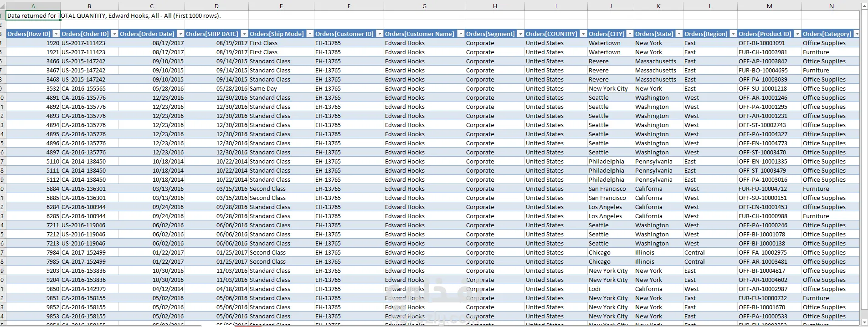The width and height of the screenshot is (868, 327).
Task: Select Product ID cell FUR-BO-10004695
Action: pyautogui.click(x=770, y=70)
